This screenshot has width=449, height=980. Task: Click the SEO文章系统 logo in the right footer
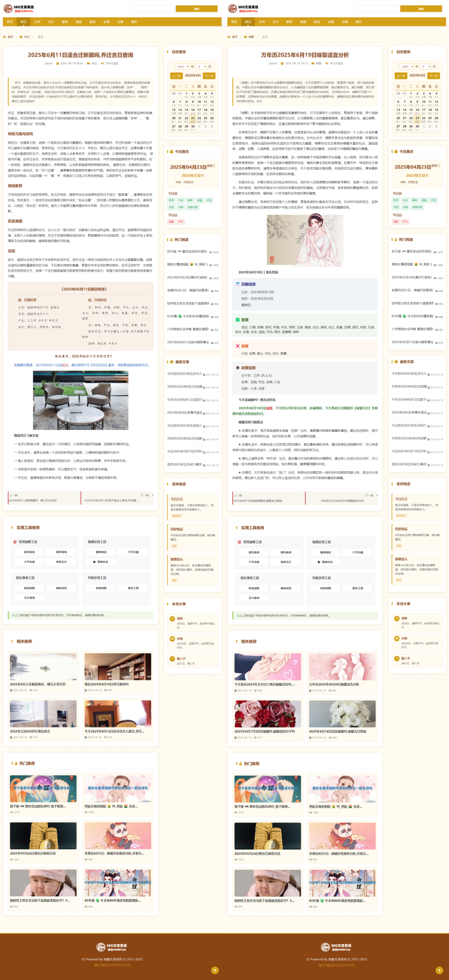(x=336, y=947)
